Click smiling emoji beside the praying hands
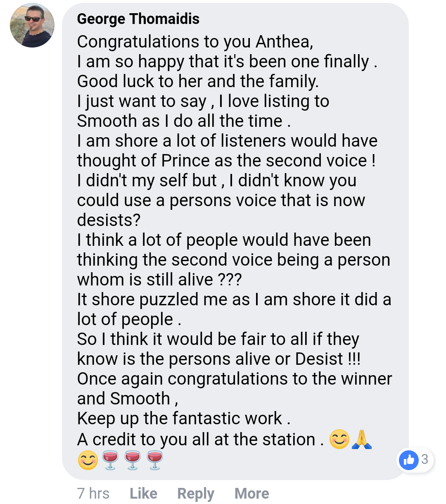 (339, 439)
